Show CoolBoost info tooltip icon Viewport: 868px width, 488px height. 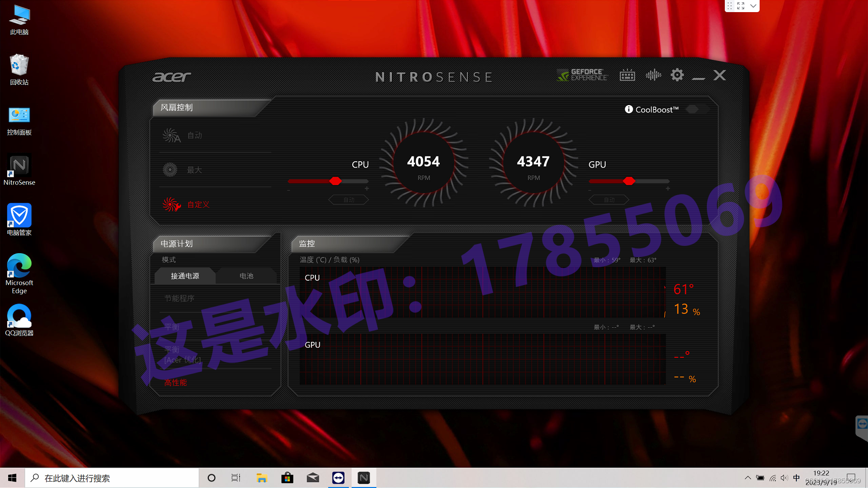[629, 109]
